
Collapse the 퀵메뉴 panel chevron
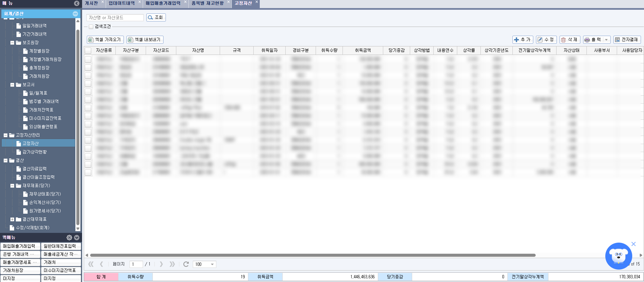[x=77, y=238]
